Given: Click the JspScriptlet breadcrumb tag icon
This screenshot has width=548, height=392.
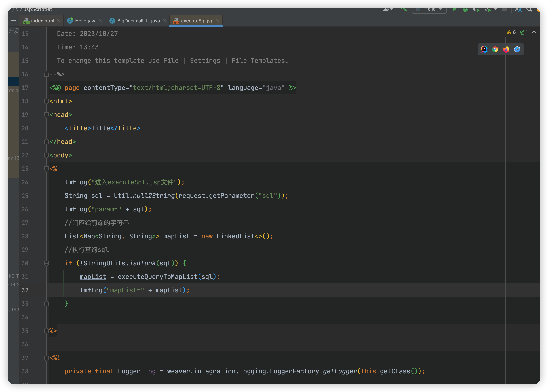Looking at the screenshot, I should [19, 9].
